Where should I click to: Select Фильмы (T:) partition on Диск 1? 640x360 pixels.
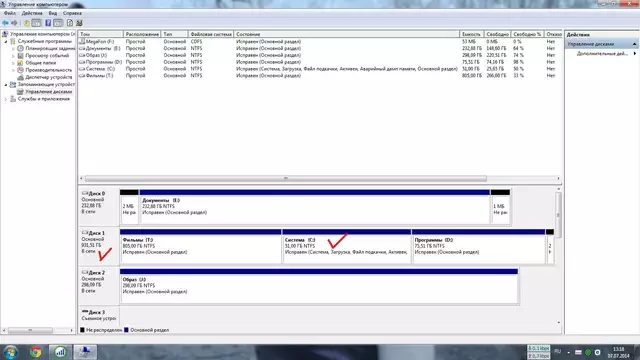[200, 246]
